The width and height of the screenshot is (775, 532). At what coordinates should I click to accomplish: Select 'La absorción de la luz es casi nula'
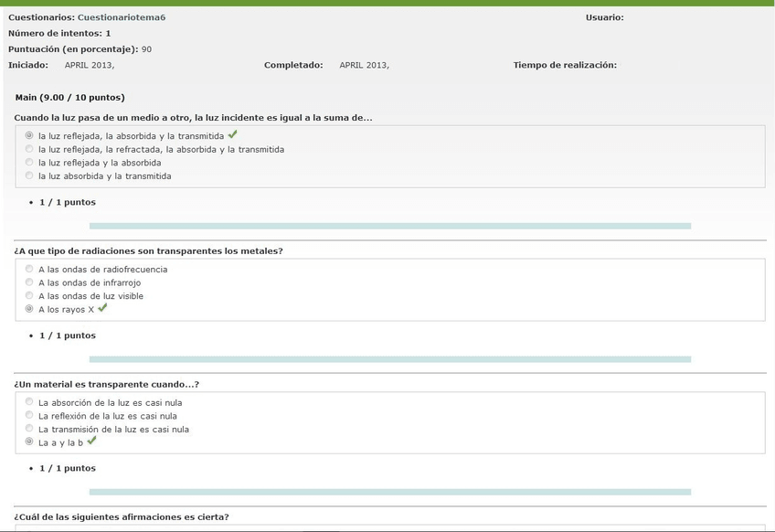click(x=29, y=401)
